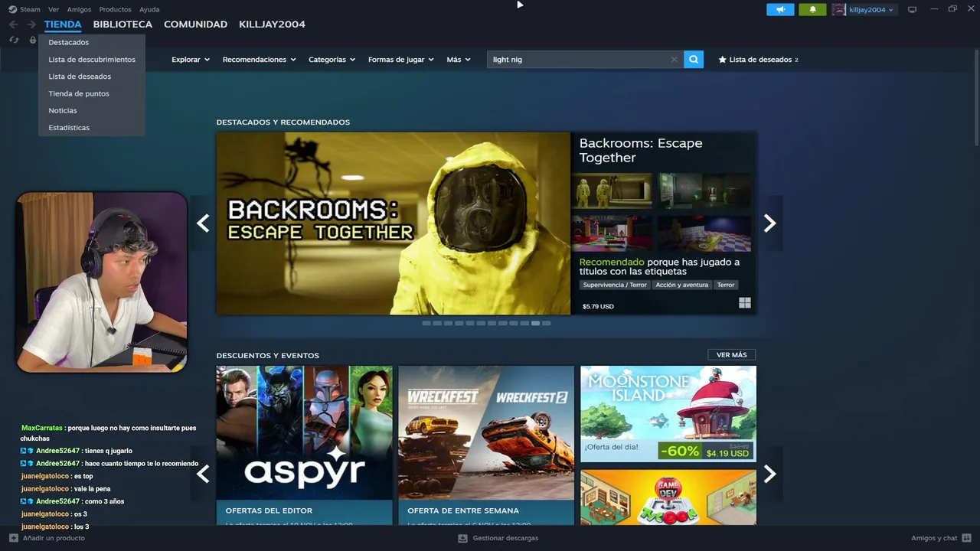Open Gestionar descargas in the bottom bar
The height and width of the screenshot is (551, 980).
tap(498, 538)
